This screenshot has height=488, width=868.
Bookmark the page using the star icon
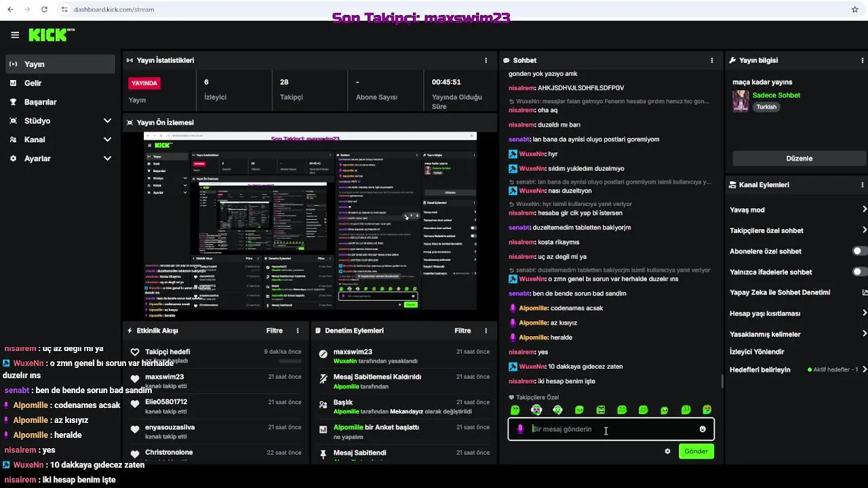[x=855, y=9]
